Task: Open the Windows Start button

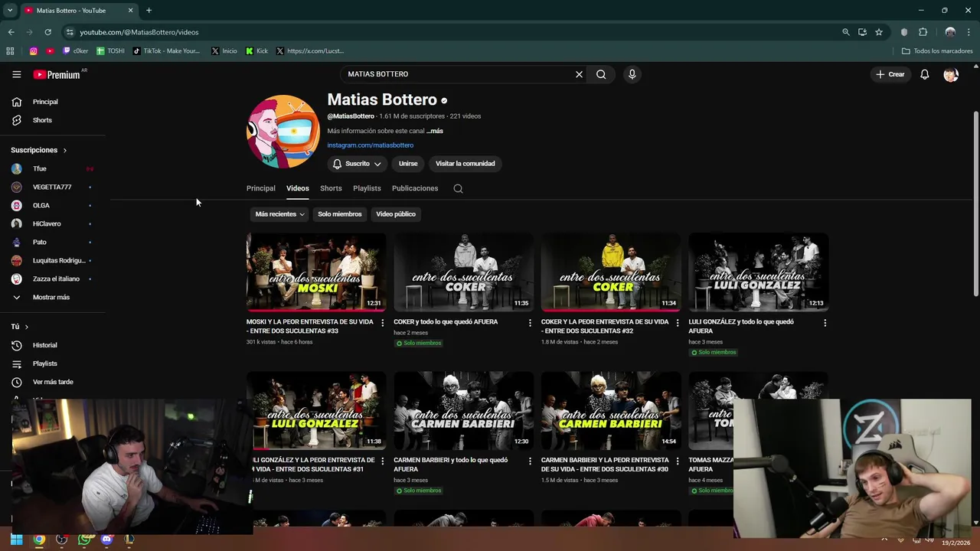Action: point(16,540)
